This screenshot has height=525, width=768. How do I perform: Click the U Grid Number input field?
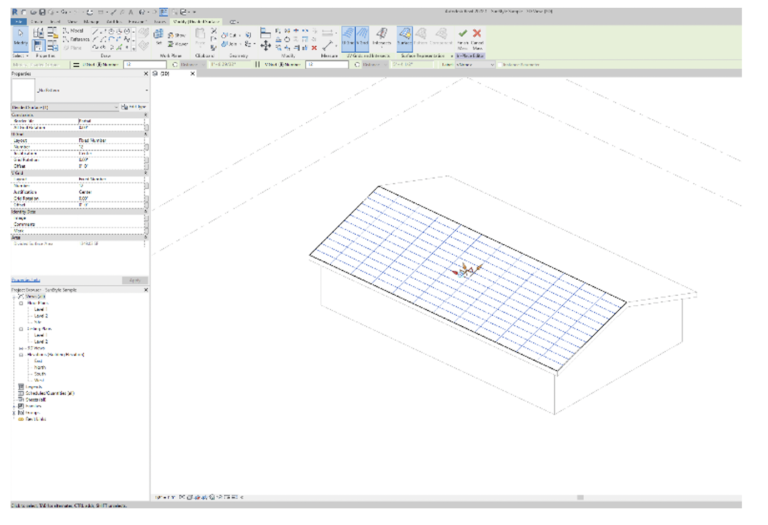pos(145,65)
